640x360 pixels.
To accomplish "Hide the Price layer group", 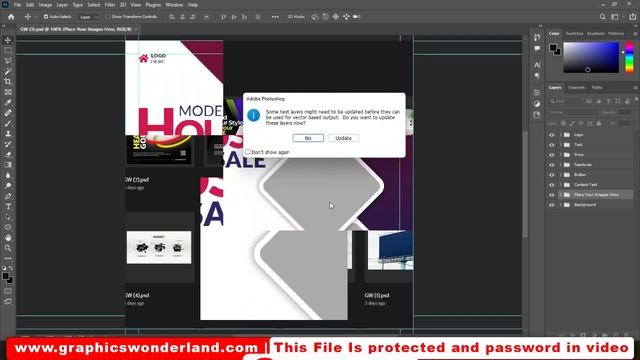I will (x=551, y=155).
